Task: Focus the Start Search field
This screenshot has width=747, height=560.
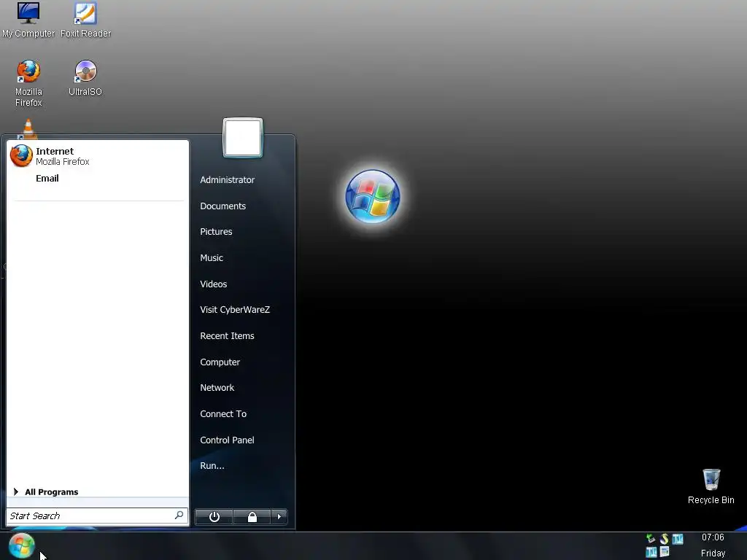Action: tap(97, 516)
